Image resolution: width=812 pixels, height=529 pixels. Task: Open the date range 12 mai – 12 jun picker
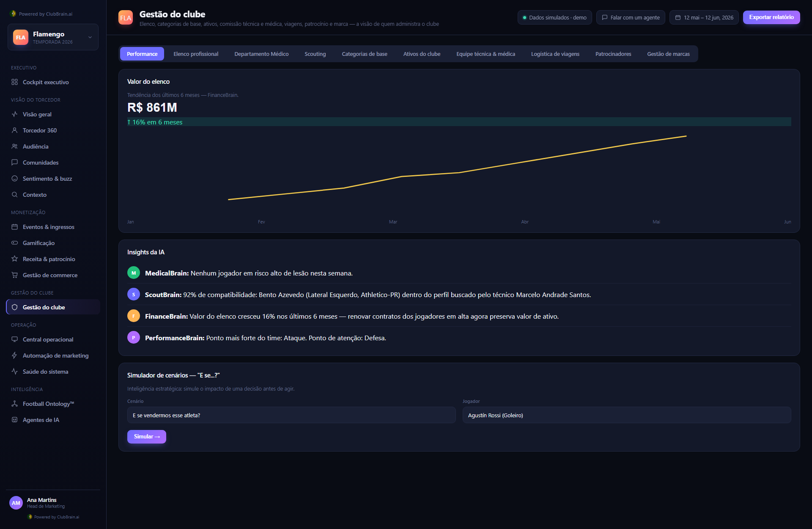(704, 17)
